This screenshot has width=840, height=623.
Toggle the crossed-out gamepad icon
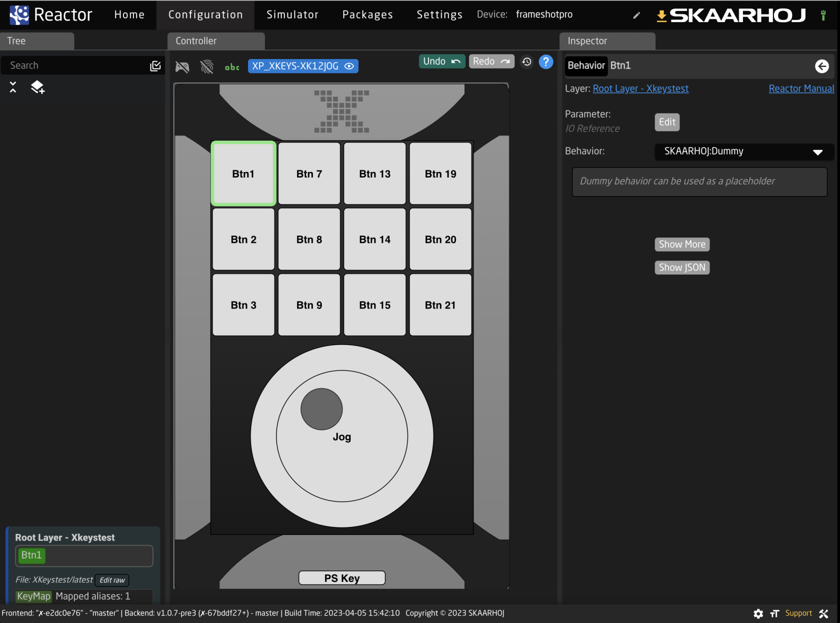click(182, 66)
